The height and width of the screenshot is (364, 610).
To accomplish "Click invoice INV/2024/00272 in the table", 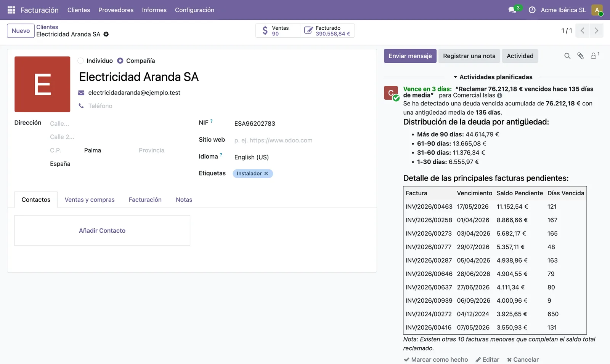I will pos(429,314).
